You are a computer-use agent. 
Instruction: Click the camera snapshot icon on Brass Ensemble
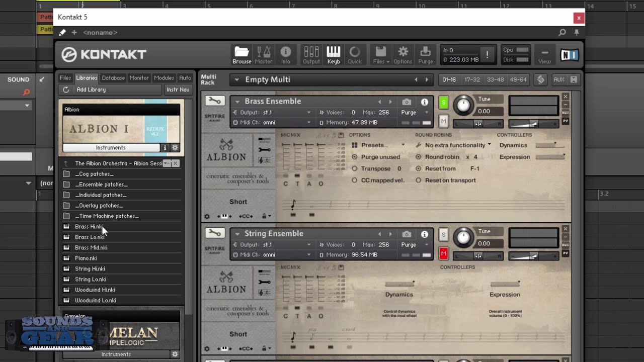coord(407,102)
